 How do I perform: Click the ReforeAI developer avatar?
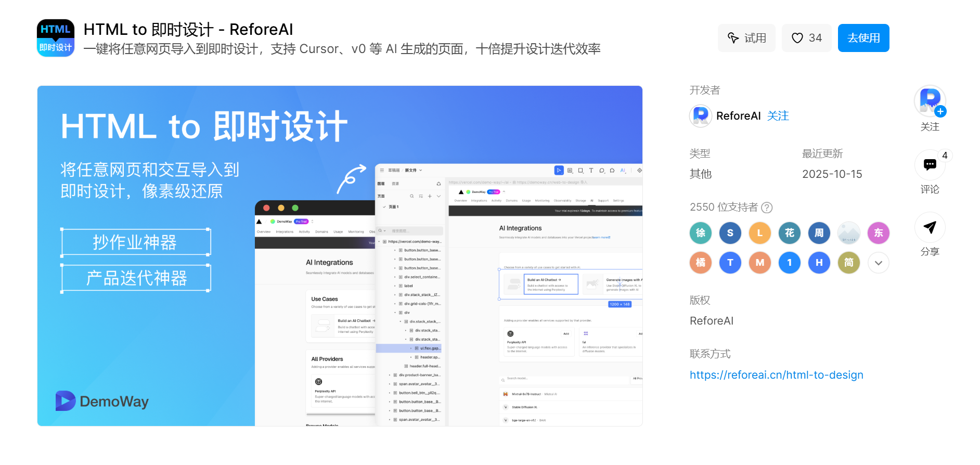(701, 116)
